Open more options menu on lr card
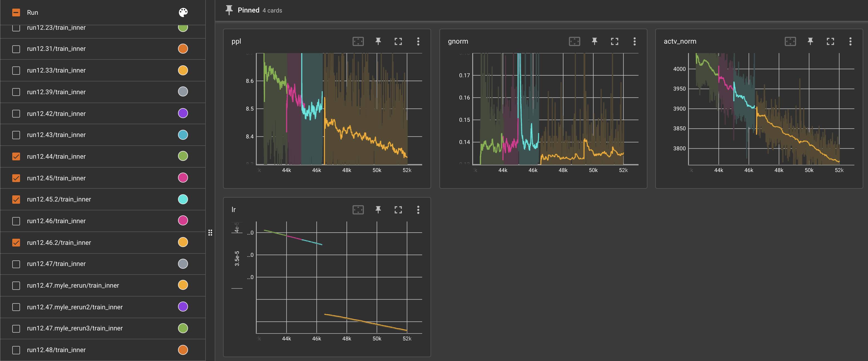868x361 pixels. coord(418,210)
